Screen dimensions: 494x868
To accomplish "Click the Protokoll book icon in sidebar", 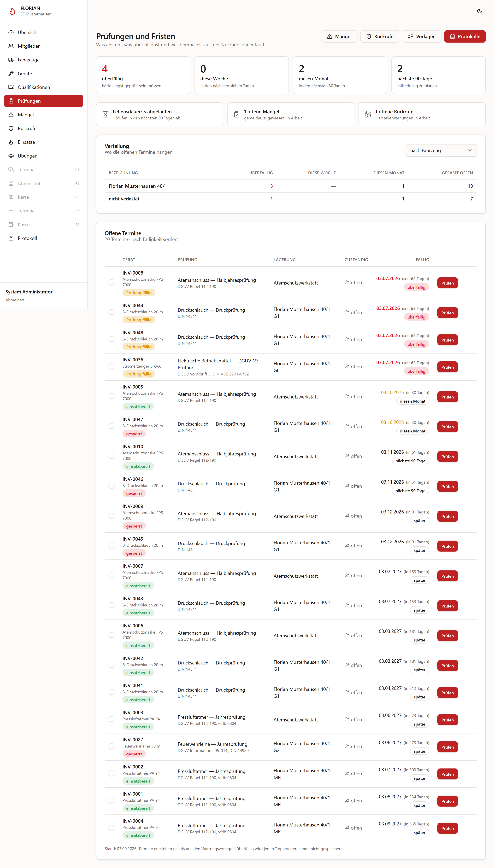I will click(11, 238).
